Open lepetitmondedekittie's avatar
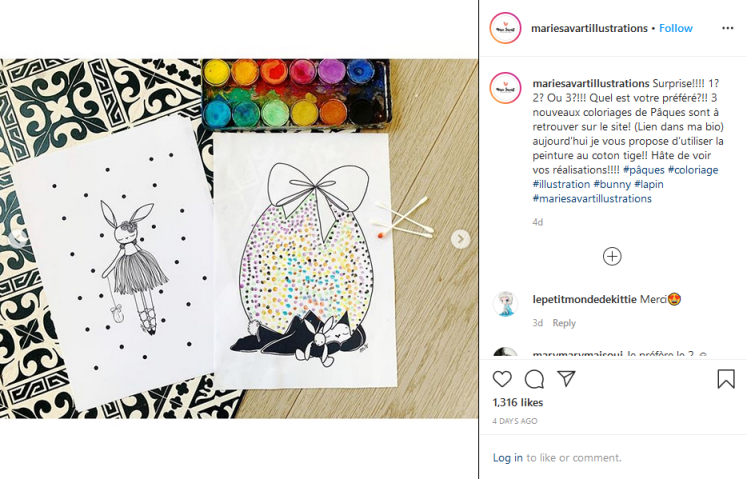Image resolution: width=747 pixels, height=479 pixels. click(505, 303)
